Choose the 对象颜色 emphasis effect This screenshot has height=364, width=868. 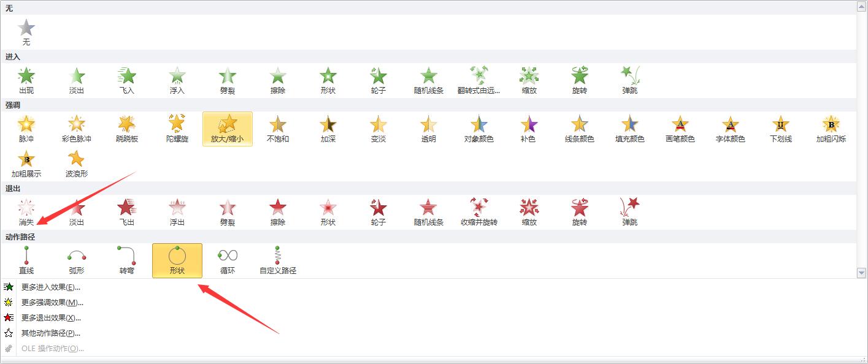tap(479, 129)
